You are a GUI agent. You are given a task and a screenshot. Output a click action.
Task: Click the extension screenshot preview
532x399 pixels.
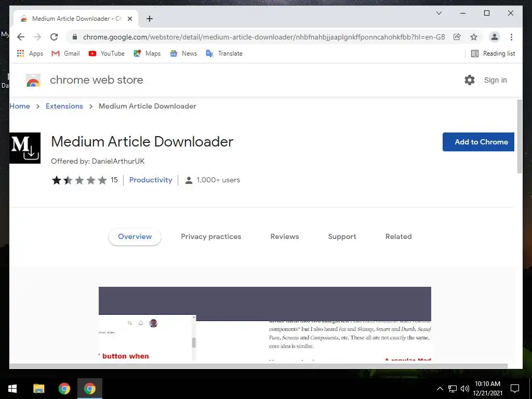(x=264, y=324)
